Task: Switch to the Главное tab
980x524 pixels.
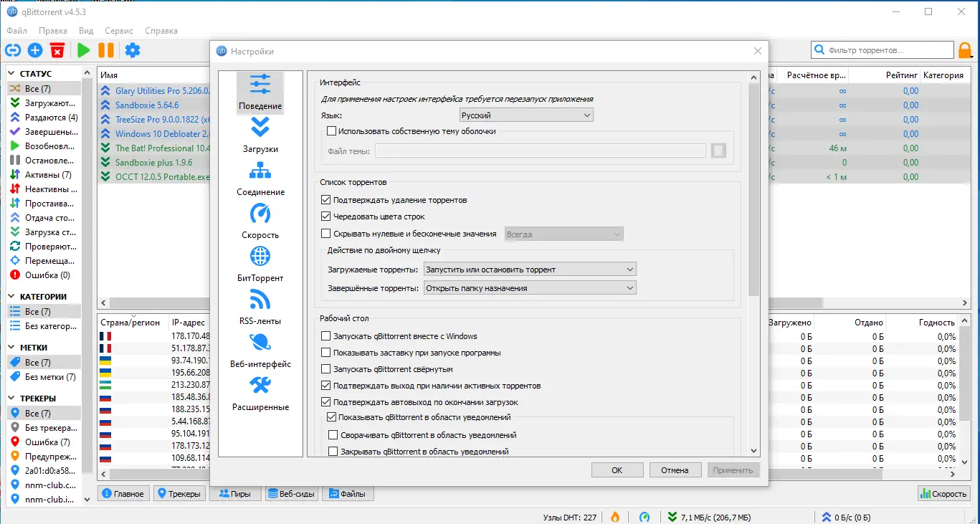Action: tap(123, 494)
